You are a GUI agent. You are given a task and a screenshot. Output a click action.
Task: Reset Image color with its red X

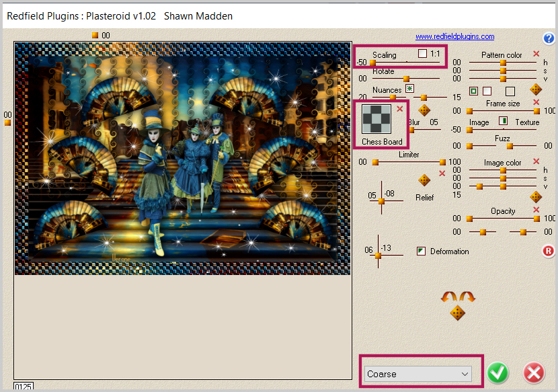536,161
